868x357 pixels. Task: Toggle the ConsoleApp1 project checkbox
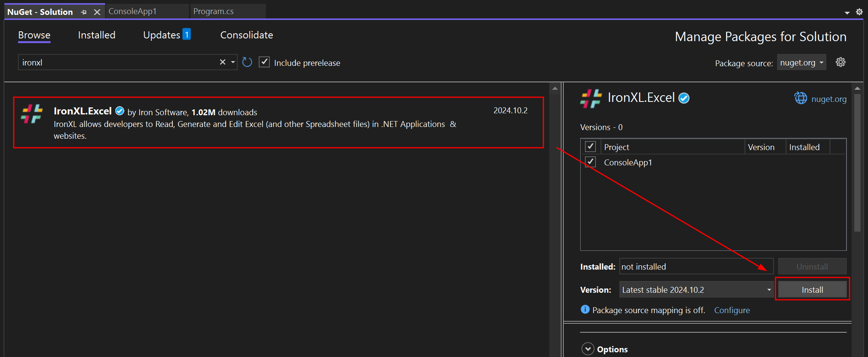click(x=590, y=162)
